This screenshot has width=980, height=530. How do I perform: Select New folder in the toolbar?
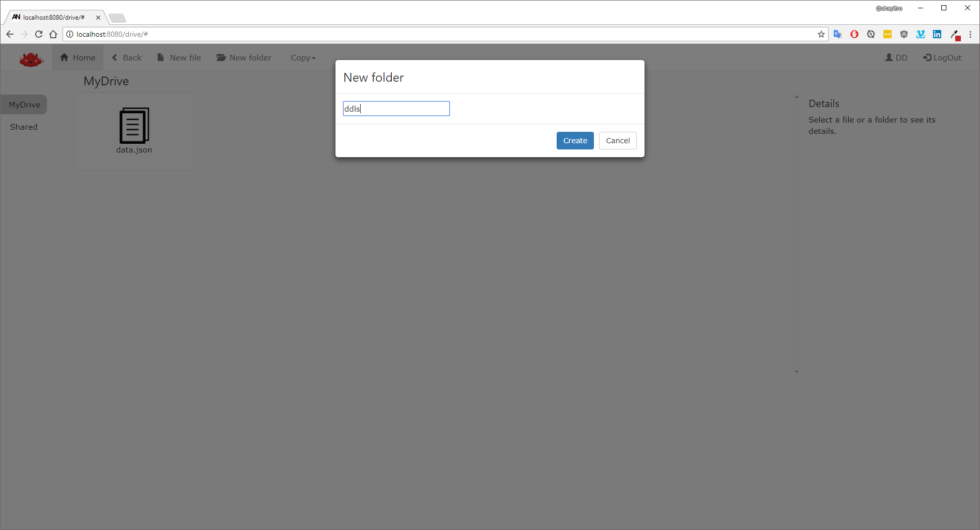click(x=244, y=57)
